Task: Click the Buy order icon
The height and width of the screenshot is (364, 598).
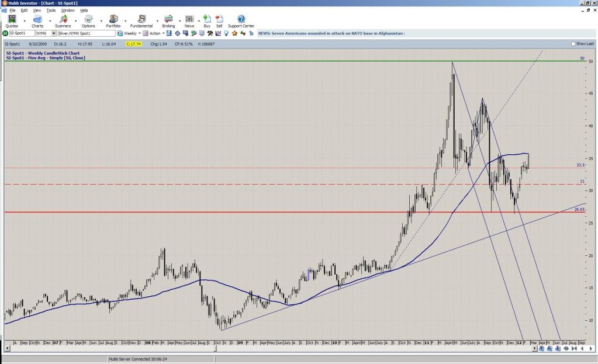Action: point(207,20)
